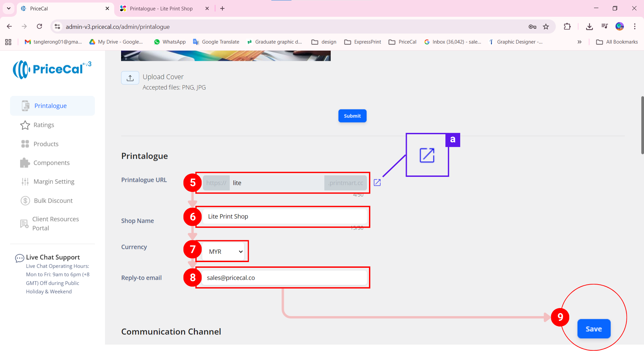Open Ratings star icon in sidebar

(x=25, y=125)
